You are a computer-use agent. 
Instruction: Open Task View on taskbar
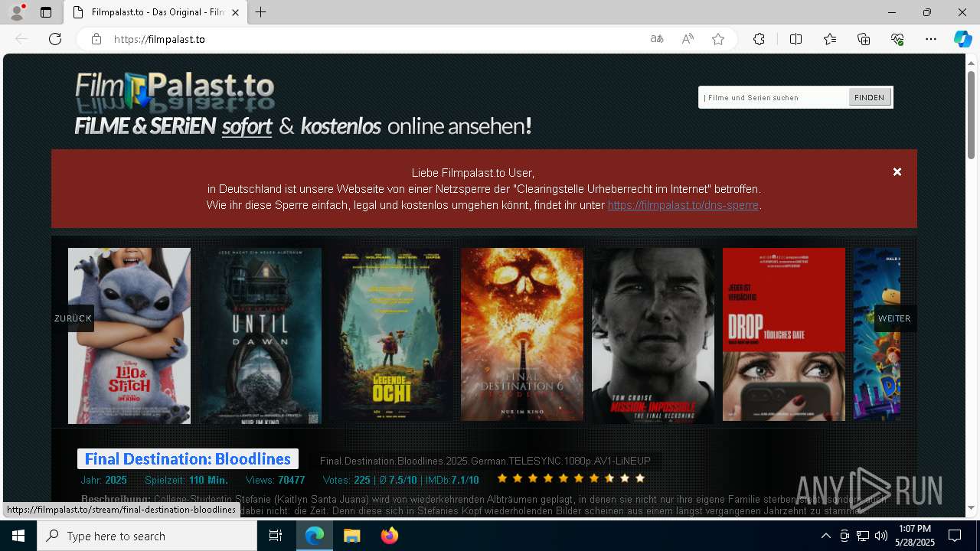(x=276, y=536)
